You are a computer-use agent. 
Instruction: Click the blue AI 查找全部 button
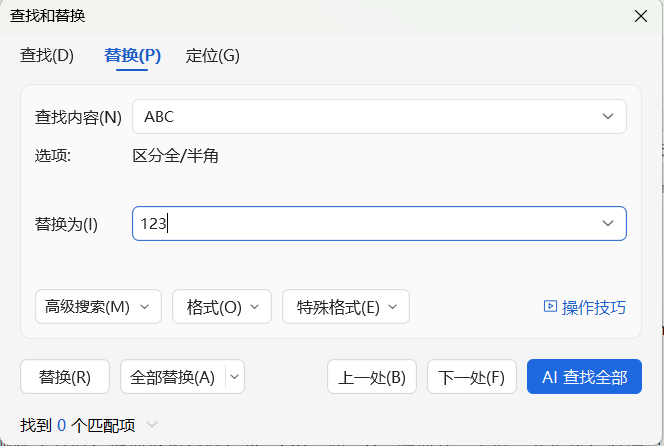click(x=584, y=377)
